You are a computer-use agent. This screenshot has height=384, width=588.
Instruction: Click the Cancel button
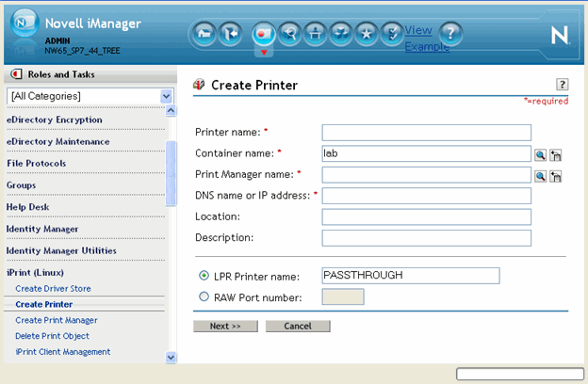(x=298, y=326)
